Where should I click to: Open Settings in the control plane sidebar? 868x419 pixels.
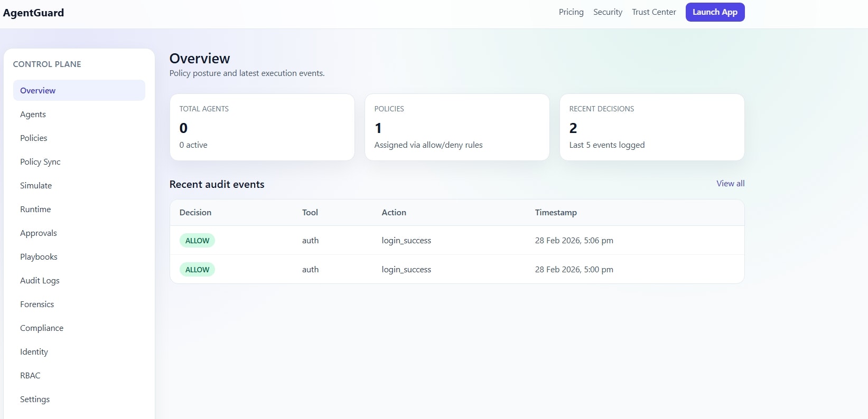coord(35,399)
